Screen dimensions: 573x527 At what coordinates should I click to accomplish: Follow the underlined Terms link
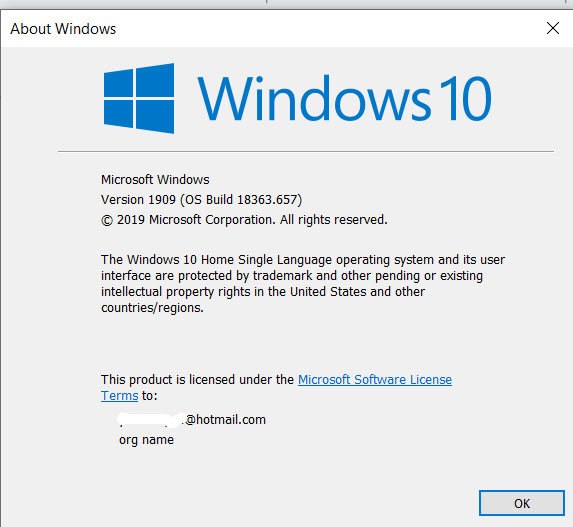tap(119, 395)
